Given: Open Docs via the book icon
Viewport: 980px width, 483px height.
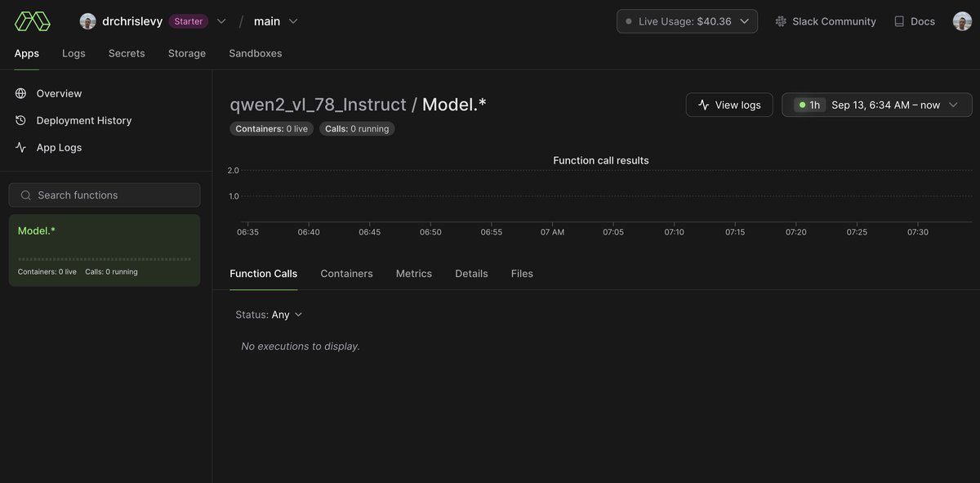Looking at the screenshot, I should [x=899, y=21].
